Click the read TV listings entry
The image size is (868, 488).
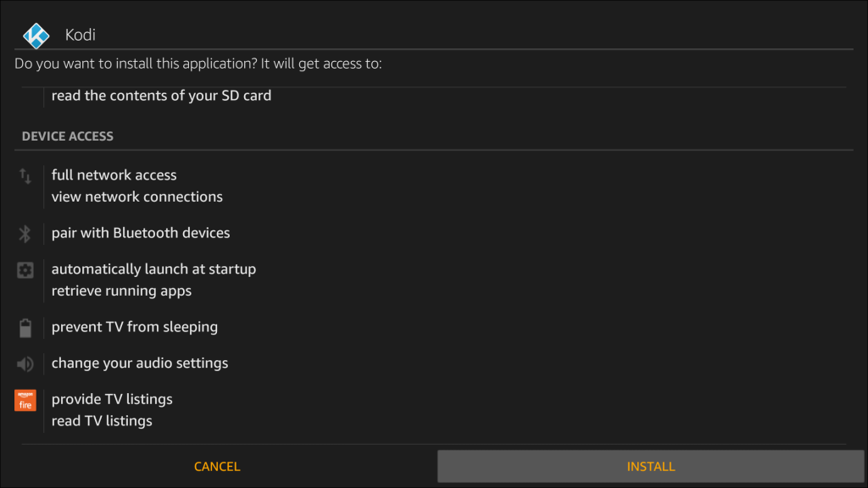click(x=102, y=420)
